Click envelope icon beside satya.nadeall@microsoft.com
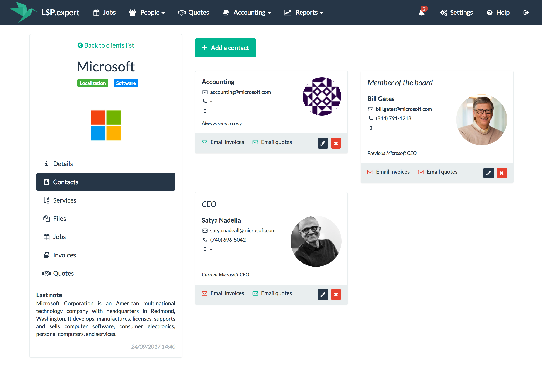The height and width of the screenshot is (392, 542). coord(205,231)
